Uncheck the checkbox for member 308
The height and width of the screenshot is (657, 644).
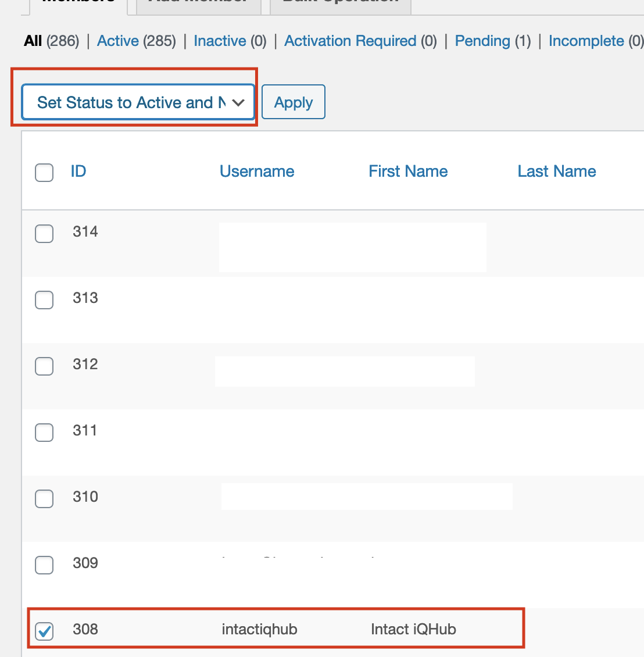(x=44, y=631)
